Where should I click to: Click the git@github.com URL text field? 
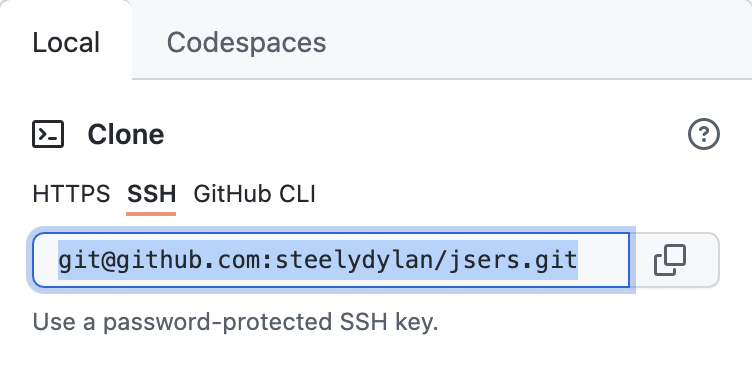tap(331, 260)
